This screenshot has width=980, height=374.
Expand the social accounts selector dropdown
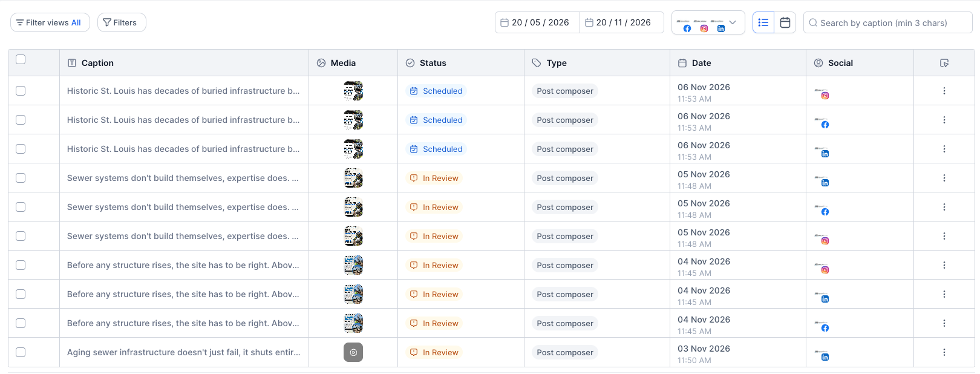pyautogui.click(x=708, y=22)
